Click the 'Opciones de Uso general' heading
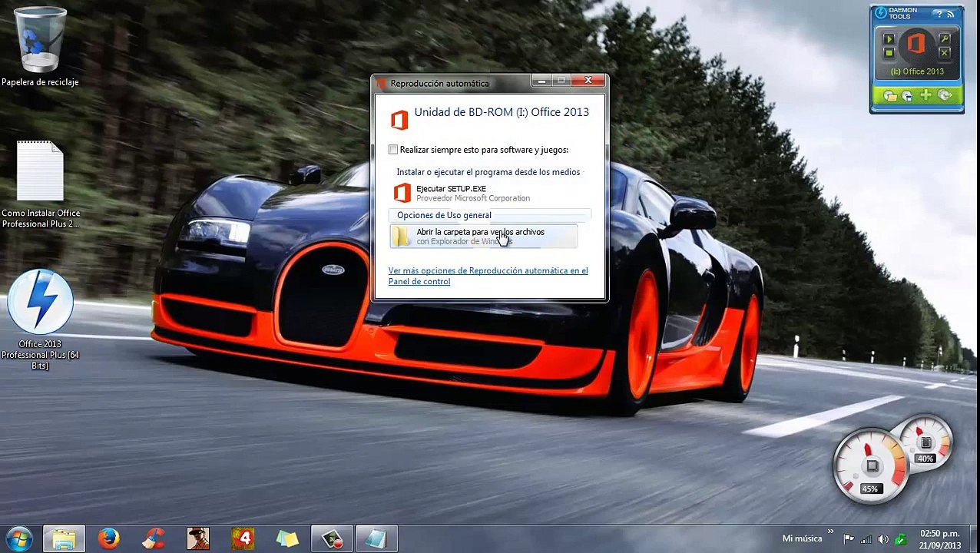Image resolution: width=980 pixels, height=553 pixels. [444, 215]
